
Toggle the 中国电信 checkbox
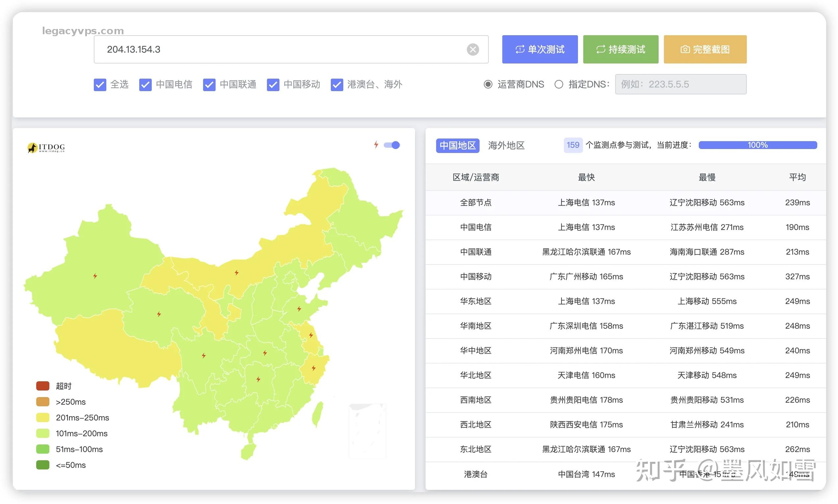tap(145, 85)
